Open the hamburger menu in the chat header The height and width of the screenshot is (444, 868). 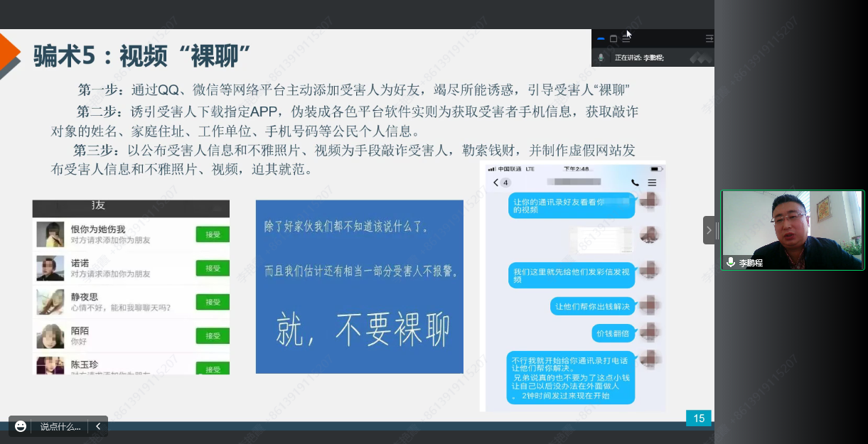[652, 183]
